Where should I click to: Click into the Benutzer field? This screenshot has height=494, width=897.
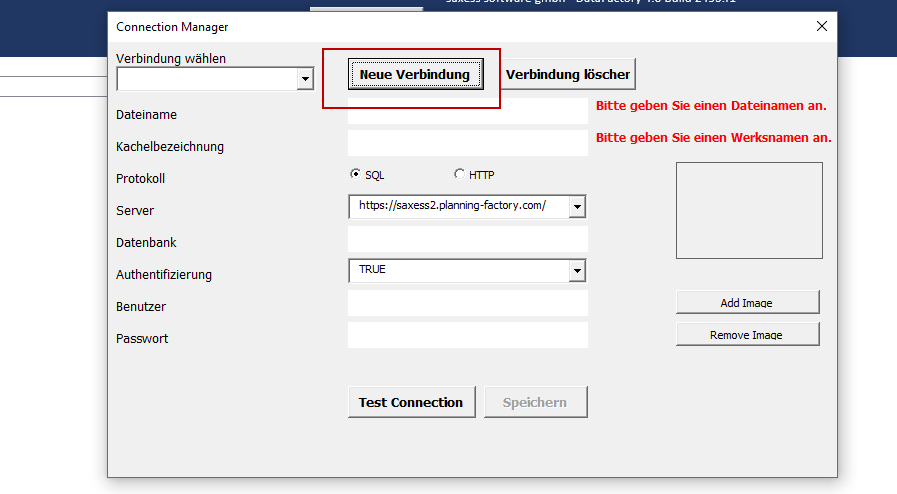(467, 303)
